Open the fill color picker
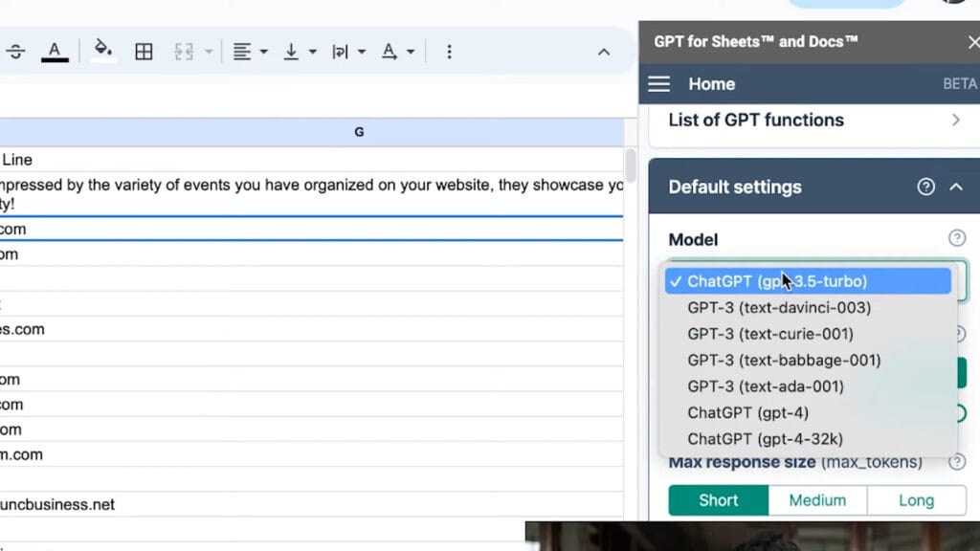980x551 pixels. click(x=103, y=52)
